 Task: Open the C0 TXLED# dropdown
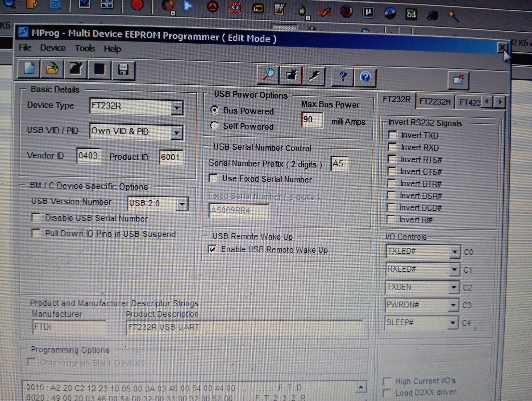(455, 252)
